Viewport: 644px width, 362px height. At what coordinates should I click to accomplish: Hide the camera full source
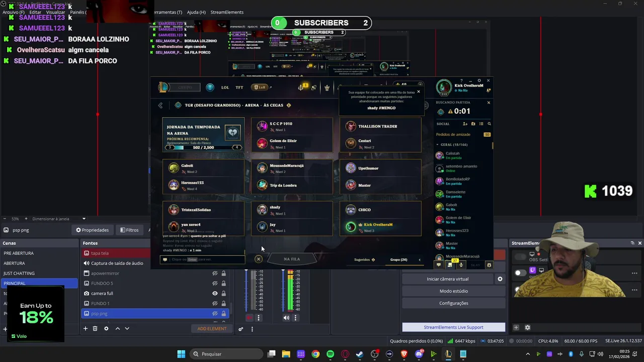[215, 293]
